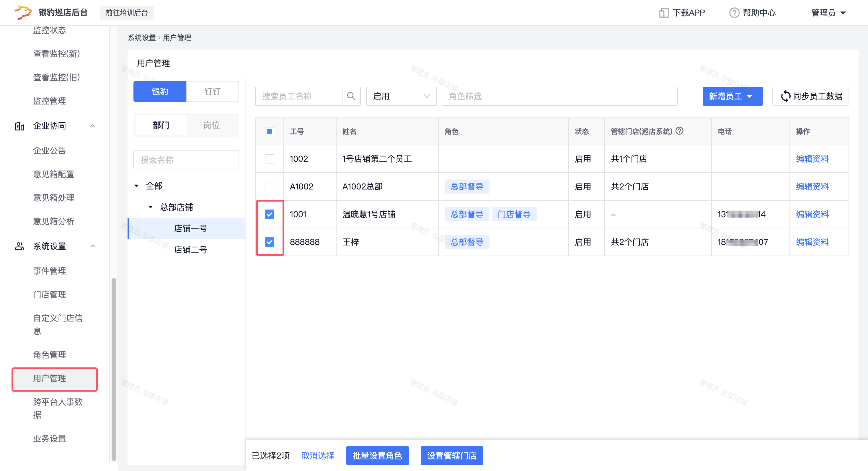This screenshot has height=471, width=868.
Task: Click the search magnifier icon
Action: 351,97
